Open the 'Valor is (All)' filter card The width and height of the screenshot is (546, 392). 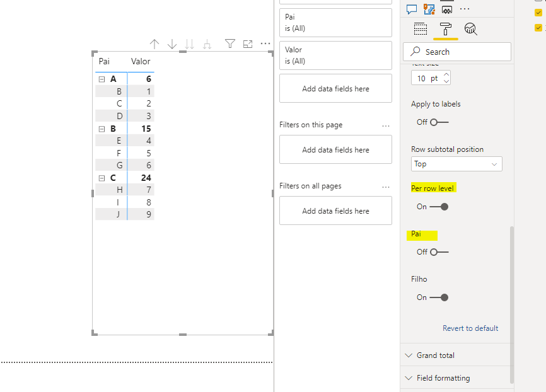(335, 55)
